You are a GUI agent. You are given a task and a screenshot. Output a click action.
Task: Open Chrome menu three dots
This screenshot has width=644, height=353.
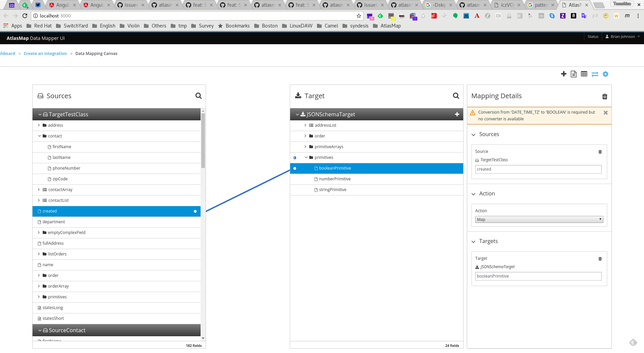pyautogui.click(x=638, y=16)
